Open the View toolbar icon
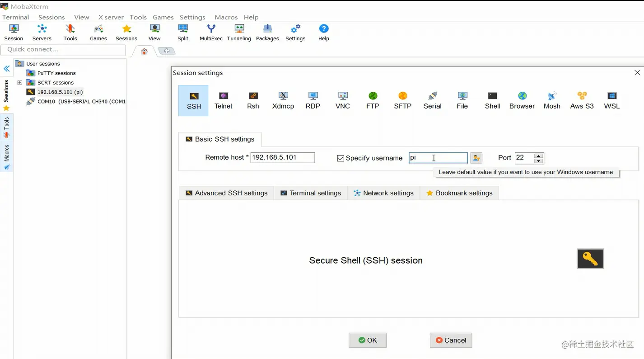This screenshot has height=359, width=644. tap(154, 33)
